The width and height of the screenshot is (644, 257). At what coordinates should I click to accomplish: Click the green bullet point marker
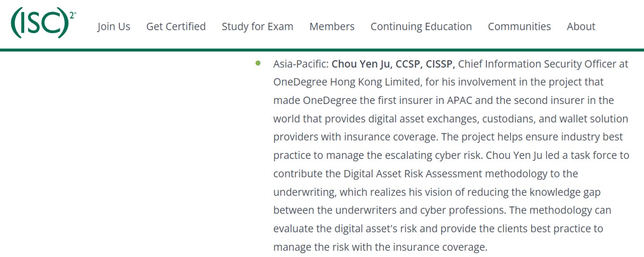pyautogui.click(x=258, y=63)
